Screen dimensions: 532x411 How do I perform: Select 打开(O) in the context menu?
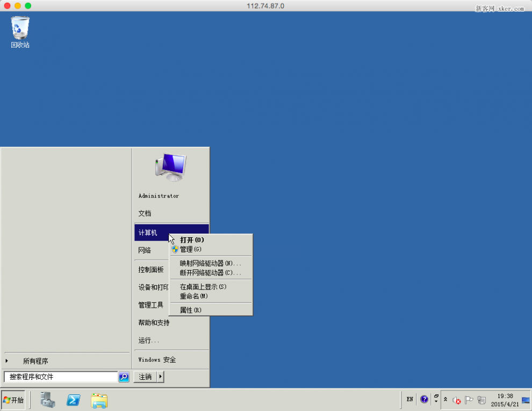[x=211, y=240]
